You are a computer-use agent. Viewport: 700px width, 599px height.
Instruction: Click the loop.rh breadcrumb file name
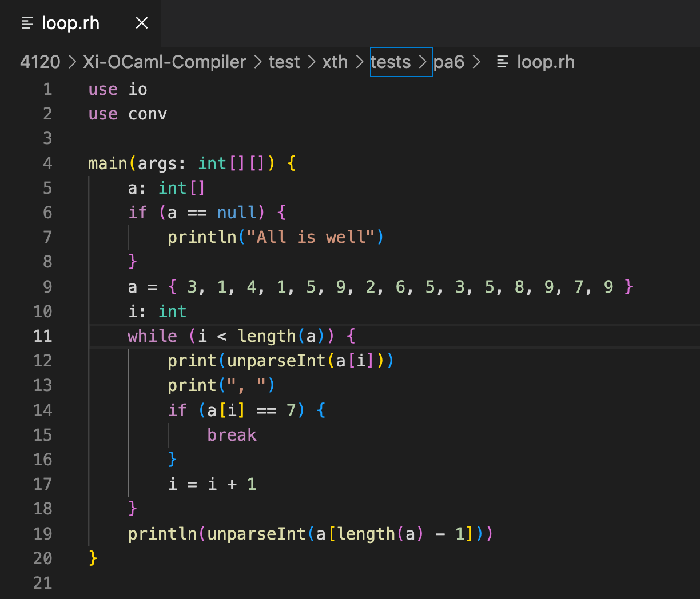pyautogui.click(x=546, y=62)
